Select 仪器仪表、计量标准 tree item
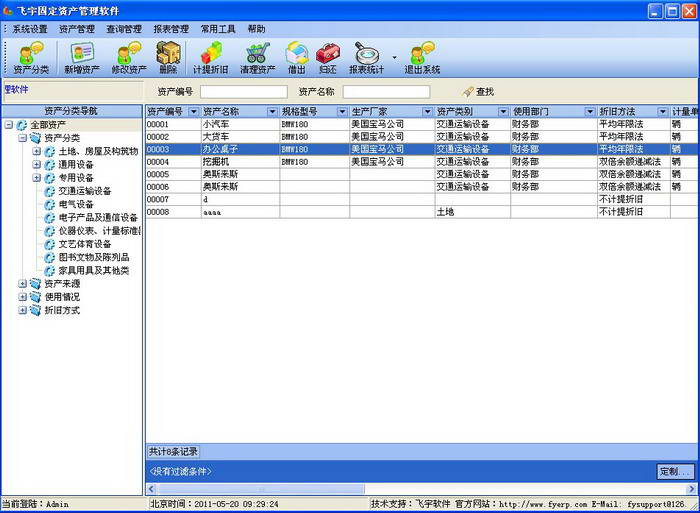700x513 pixels. 100,231
